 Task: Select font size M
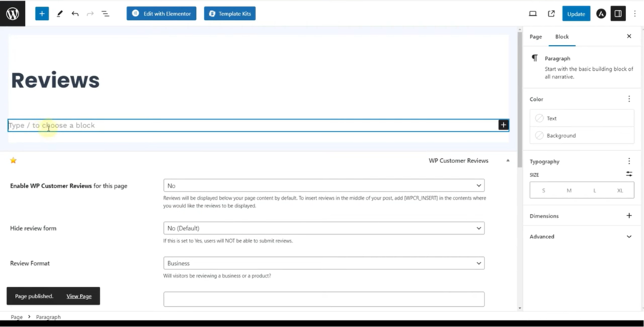(569, 190)
